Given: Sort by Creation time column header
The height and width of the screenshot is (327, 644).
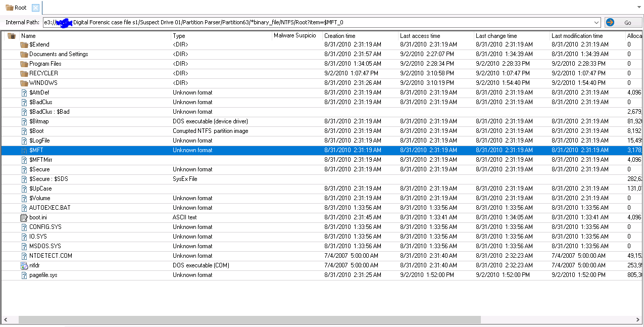Looking at the screenshot, I should pos(361,36).
